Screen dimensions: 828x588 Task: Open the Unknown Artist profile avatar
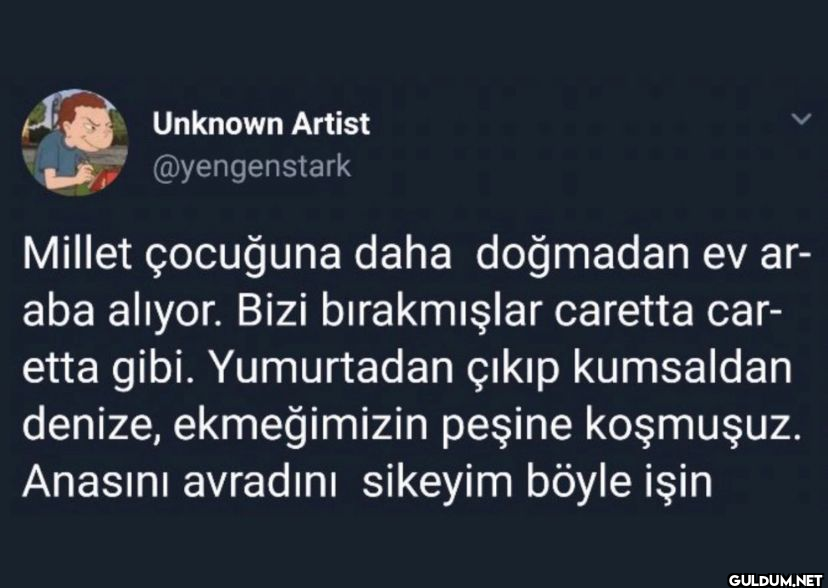click(x=74, y=143)
